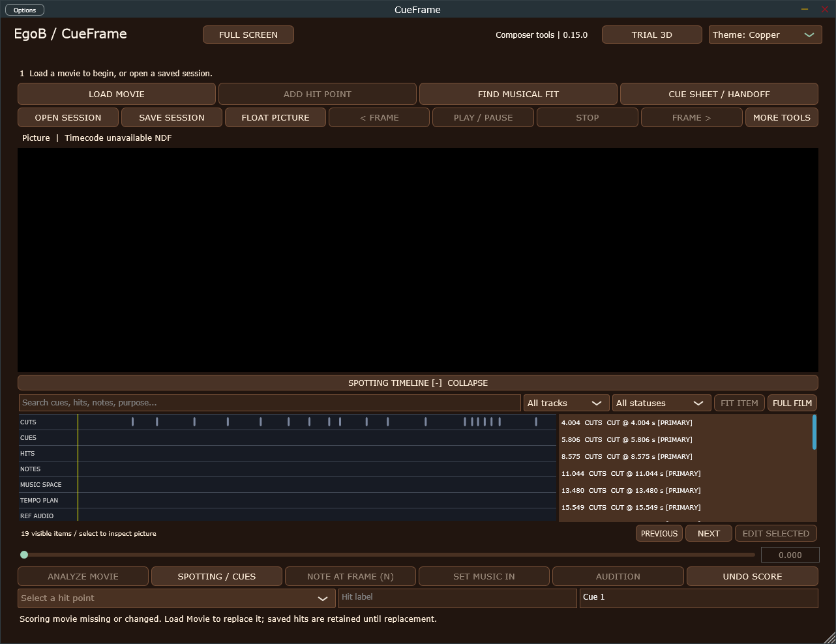Click the NEXT item button
The width and height of the screenshot is (836, 644).
coord(709,533)
